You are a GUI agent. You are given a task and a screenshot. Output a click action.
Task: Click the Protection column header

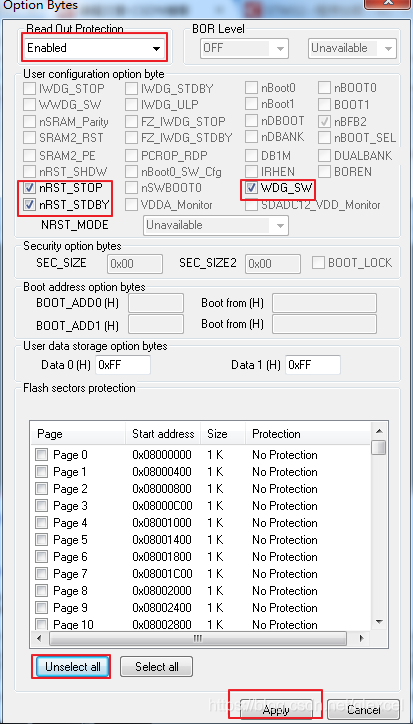tap(276, 434)
